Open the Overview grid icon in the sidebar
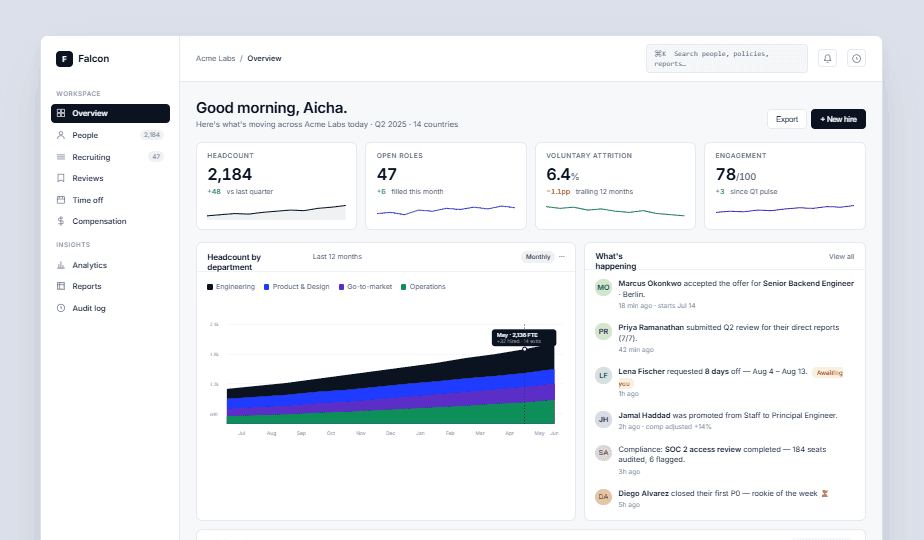The height and width of the screenshot is (540, 924). click(x=61, y=113)
